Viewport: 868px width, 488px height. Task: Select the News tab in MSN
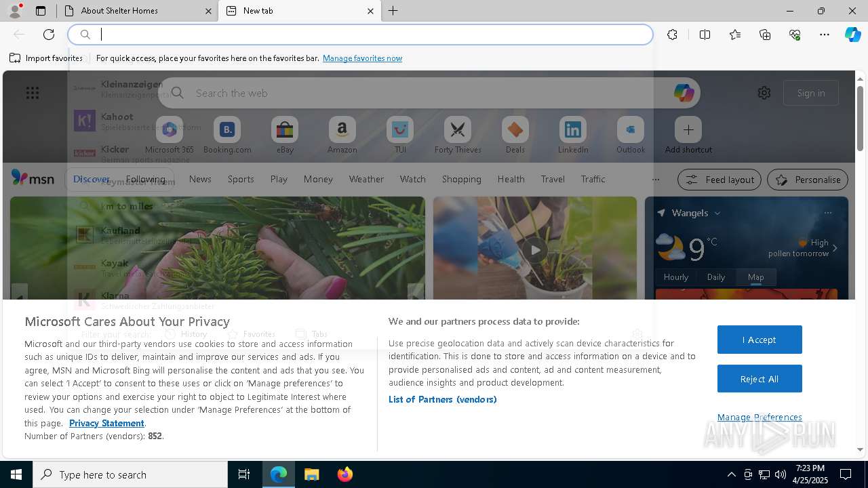(200, 179)
